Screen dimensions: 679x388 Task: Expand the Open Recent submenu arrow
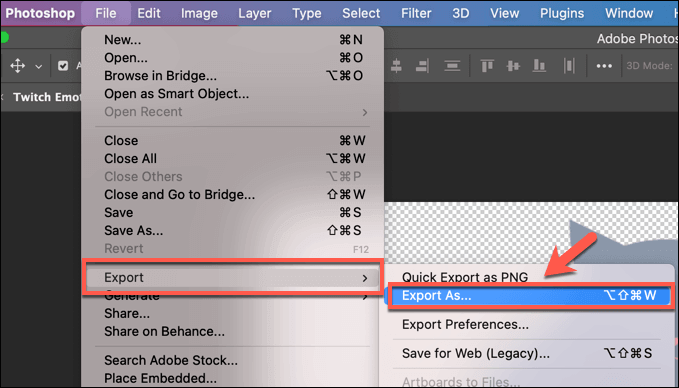(365, 112)
